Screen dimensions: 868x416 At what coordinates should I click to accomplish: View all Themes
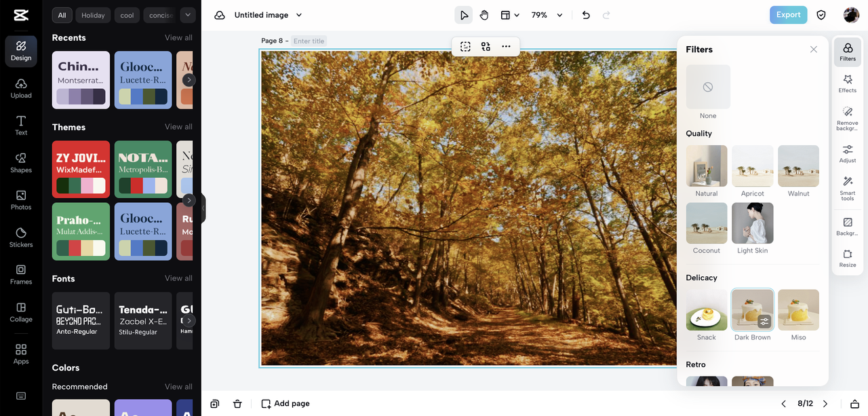178,127
